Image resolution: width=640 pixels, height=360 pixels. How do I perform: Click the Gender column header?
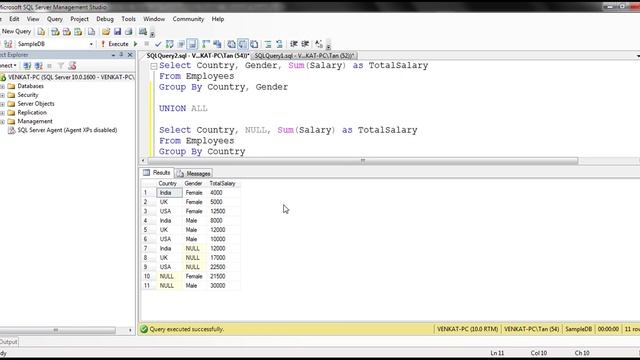click(x=193, y=184)
